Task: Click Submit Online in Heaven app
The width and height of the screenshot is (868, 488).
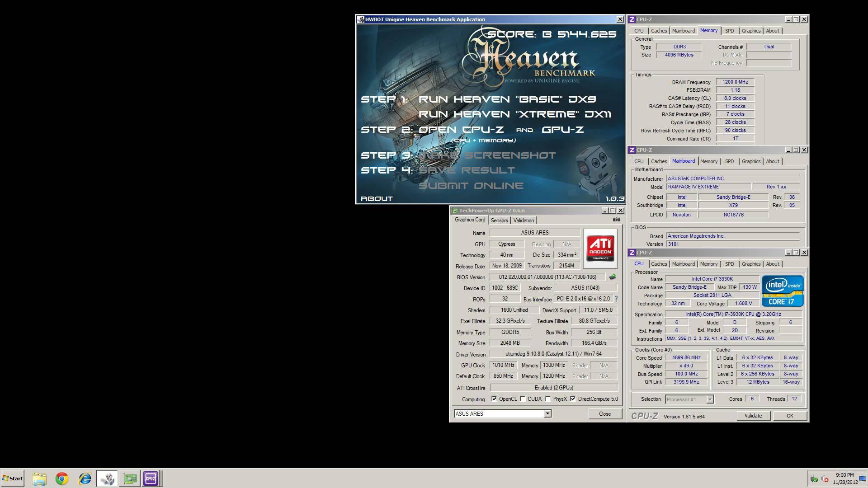Action: coord(471,186)
